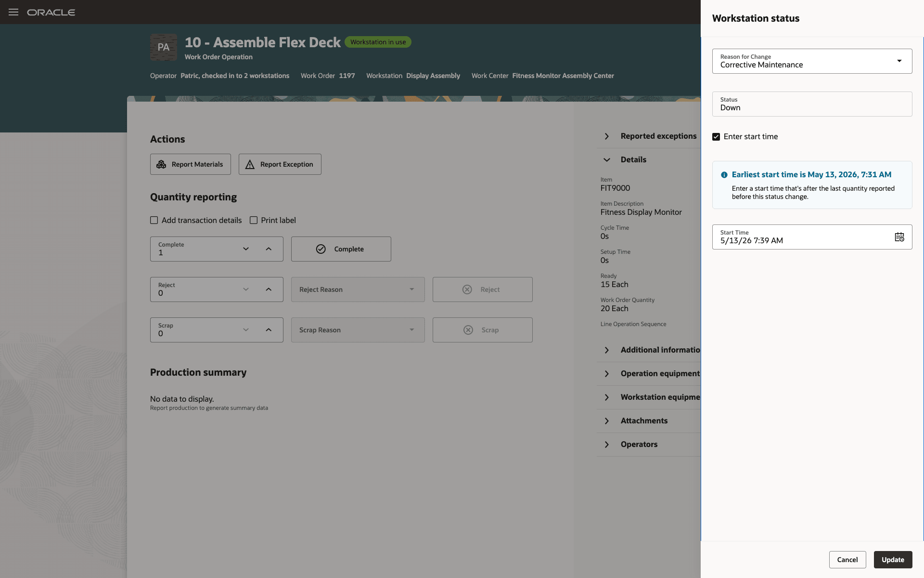Decrease the Scrap quantity with down arrow
The width and height of the screenshot is (924, 578).
(x=246, y=330)
